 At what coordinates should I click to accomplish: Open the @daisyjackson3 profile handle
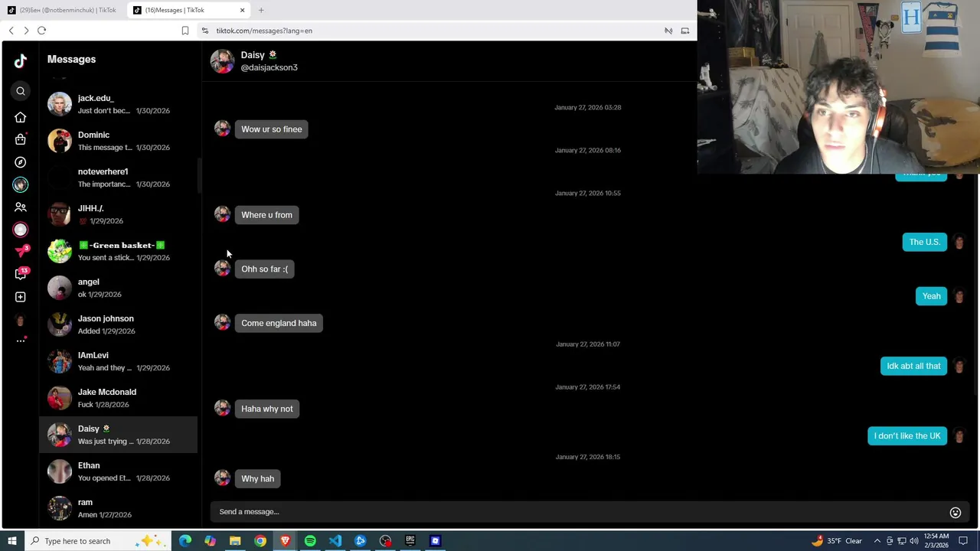[x=269, y=67]
